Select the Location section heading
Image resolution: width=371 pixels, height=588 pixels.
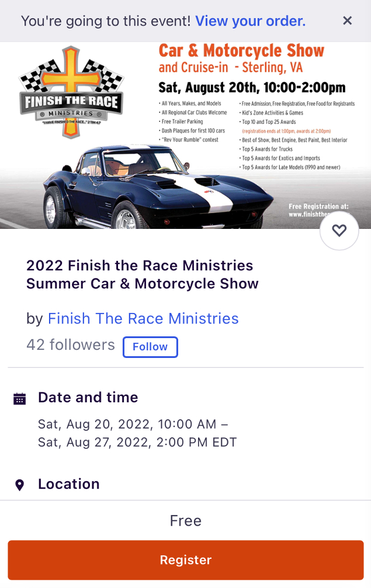pyautogui.click(x=68, y=484)
